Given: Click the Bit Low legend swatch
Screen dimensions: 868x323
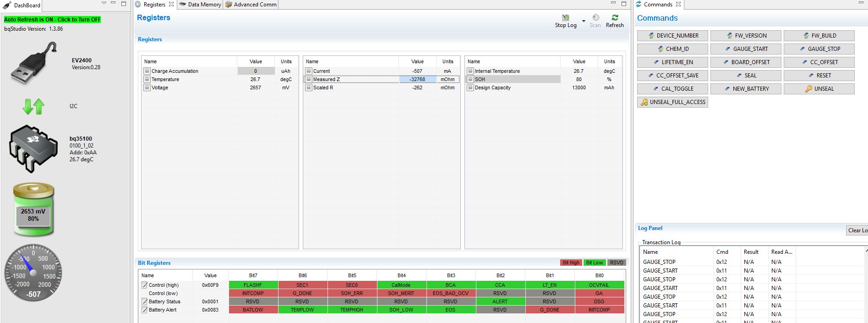Looking at the screenshot, I should click(595, 263).
